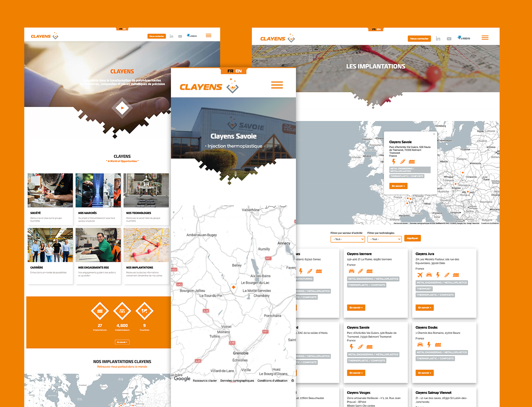Click the Clayens Vosges card title
The image size is (532, 407).
click(359, 393)
